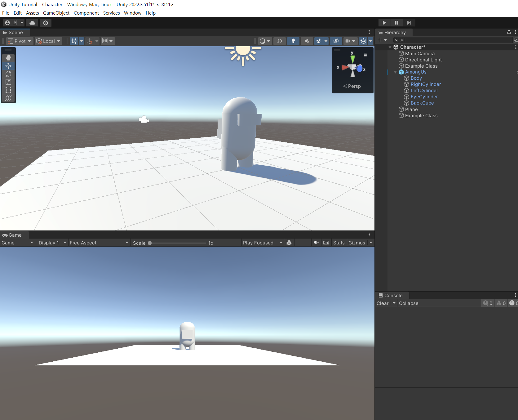Click the green Y axis on gizmo

(352, 58)
